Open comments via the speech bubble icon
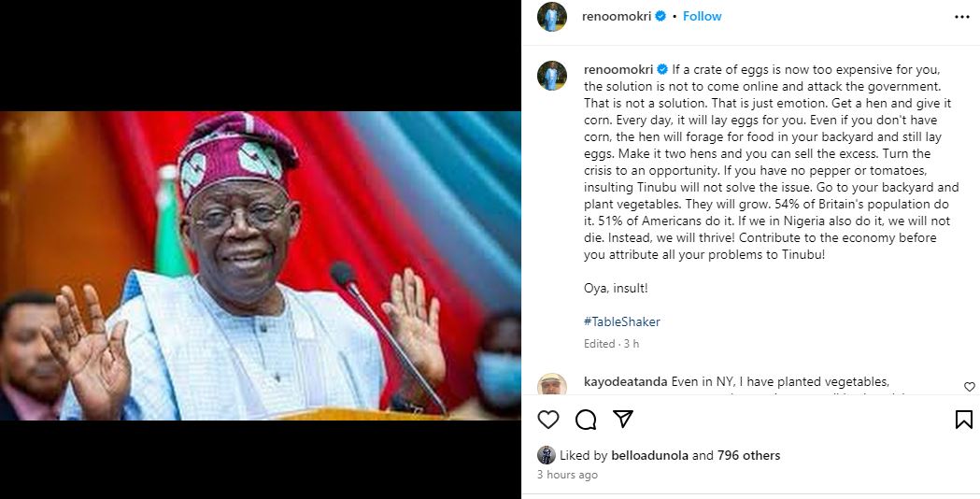980x499 pixels. click(x=586, y=420)
